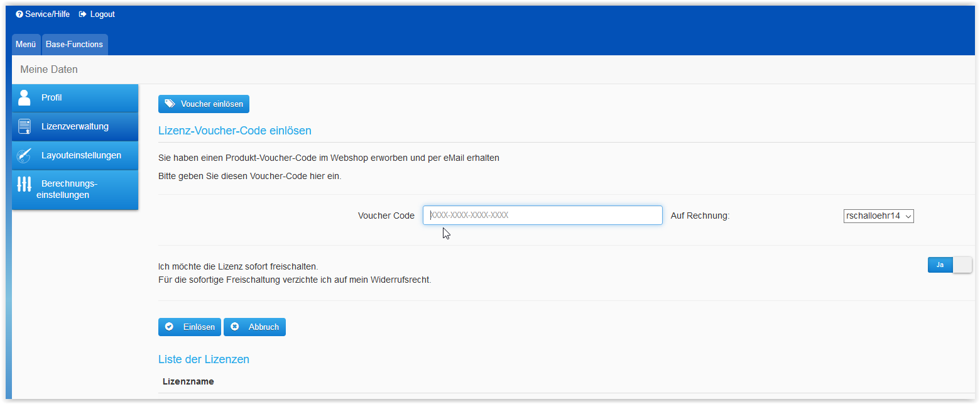
Task: Open the Base-Functions tab
Action: coord(74,45)
